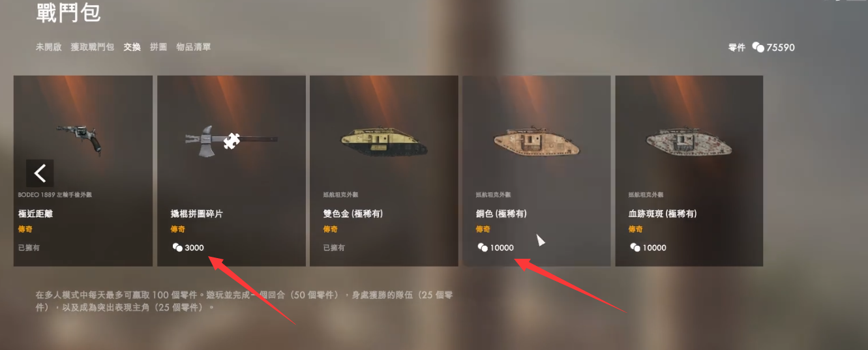Select the 血跡斑斑 tank skin image
Viewport: 868px width, 350px height.
tap(689, 139)
